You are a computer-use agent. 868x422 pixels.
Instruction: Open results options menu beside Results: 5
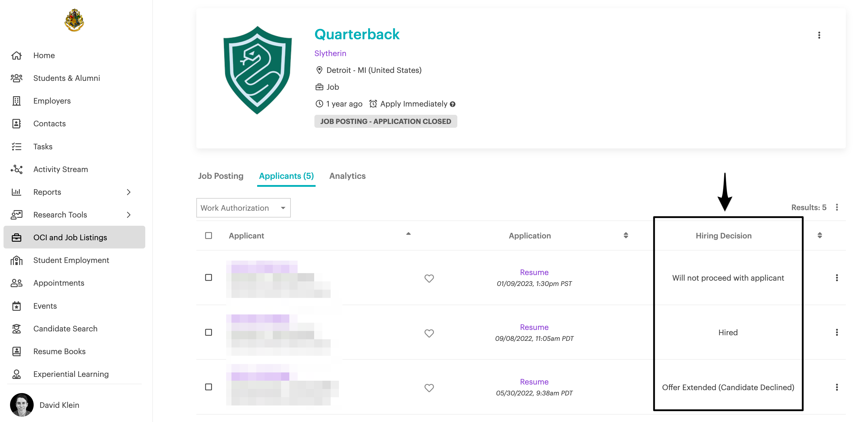[x=837, y=207]
